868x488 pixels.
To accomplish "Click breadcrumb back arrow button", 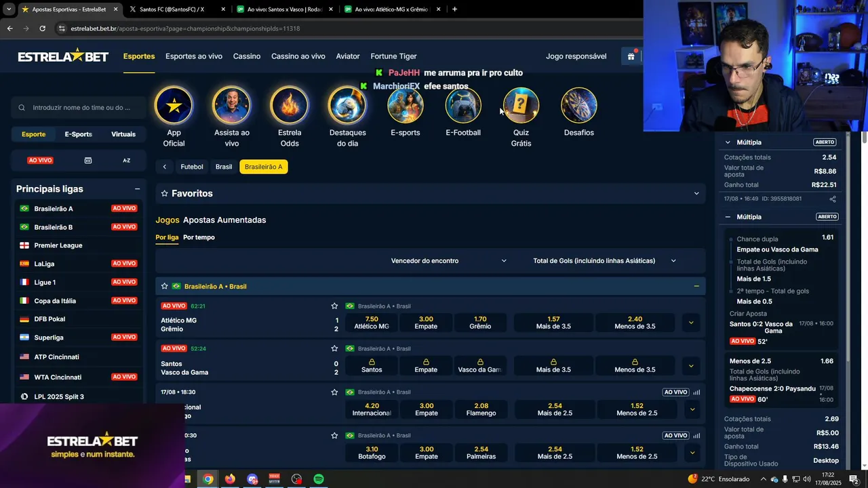I will tap(164, 167).
